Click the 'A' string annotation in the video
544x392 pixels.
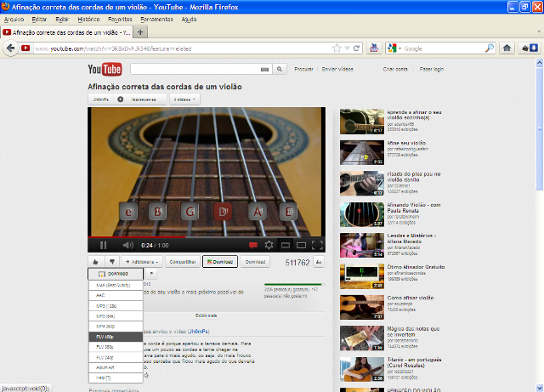pos(258,211)
